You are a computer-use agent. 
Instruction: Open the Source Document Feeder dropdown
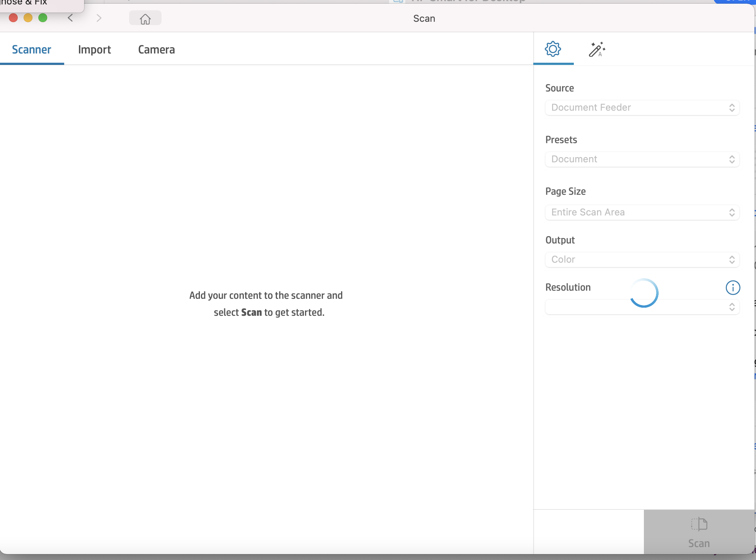(642, 108)
